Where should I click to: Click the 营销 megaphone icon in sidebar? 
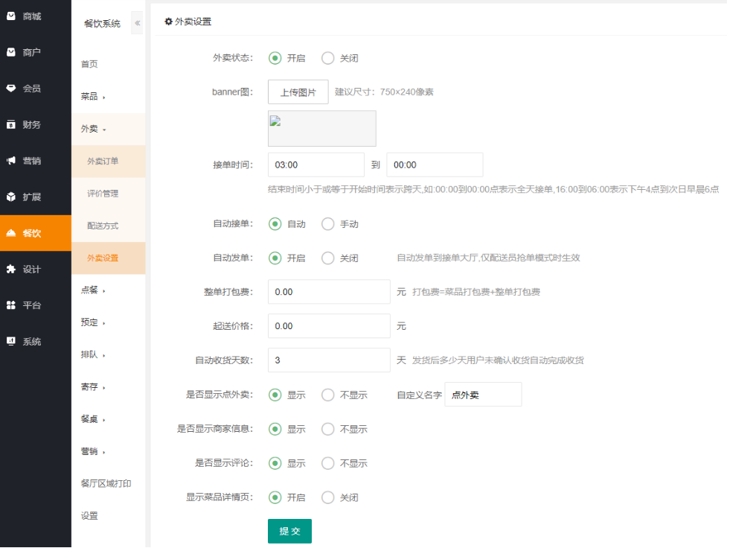click(x=11, y=160)
